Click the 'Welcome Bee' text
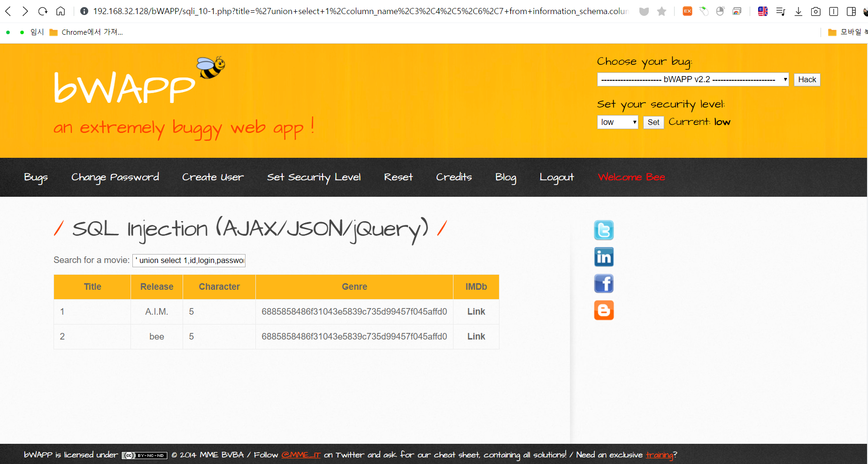Viewport: 868px width, 464px height. pyautogui.click(x=631, y=177)
